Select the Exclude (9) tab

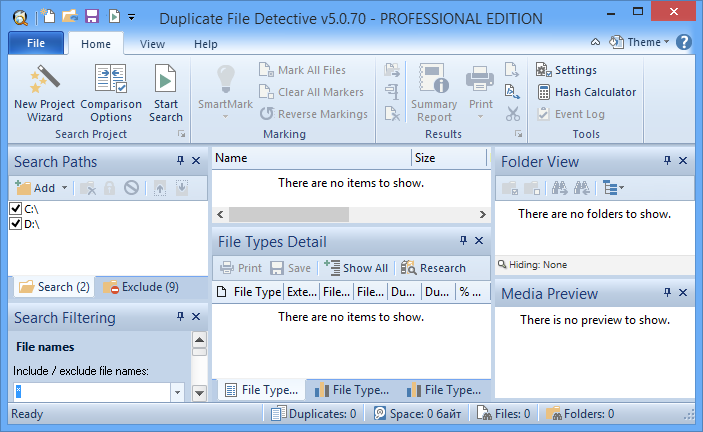(x=141, y=287)
